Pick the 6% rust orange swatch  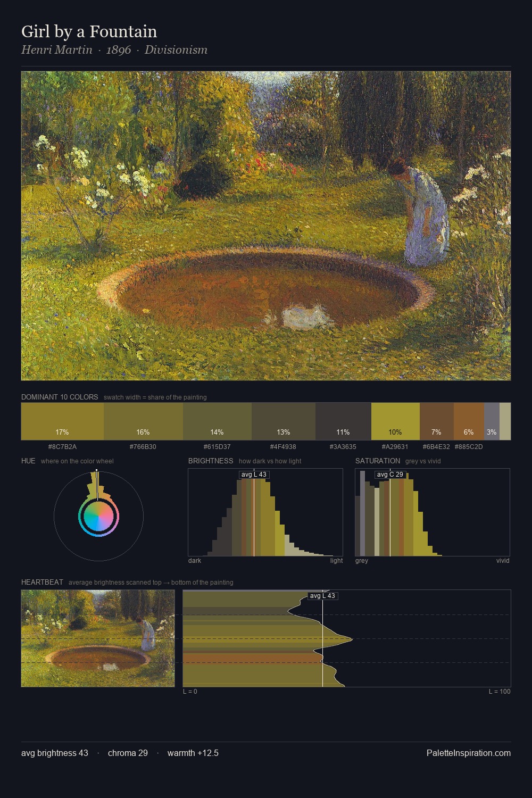pyautogui.click(x=469, y=421)
